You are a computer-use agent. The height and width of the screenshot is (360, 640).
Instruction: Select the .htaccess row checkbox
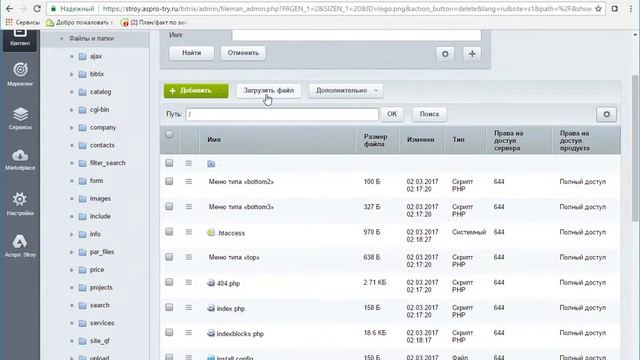[x=169, y=232]
